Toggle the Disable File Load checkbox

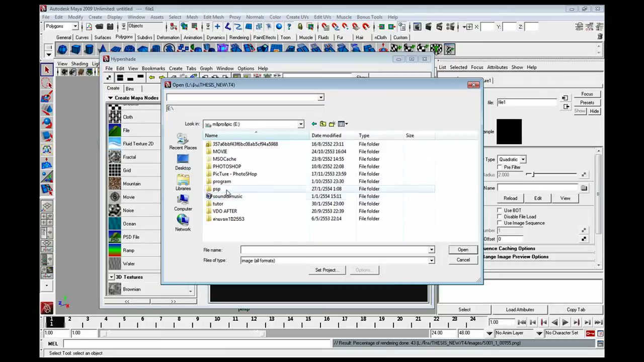tap(500, 217)
